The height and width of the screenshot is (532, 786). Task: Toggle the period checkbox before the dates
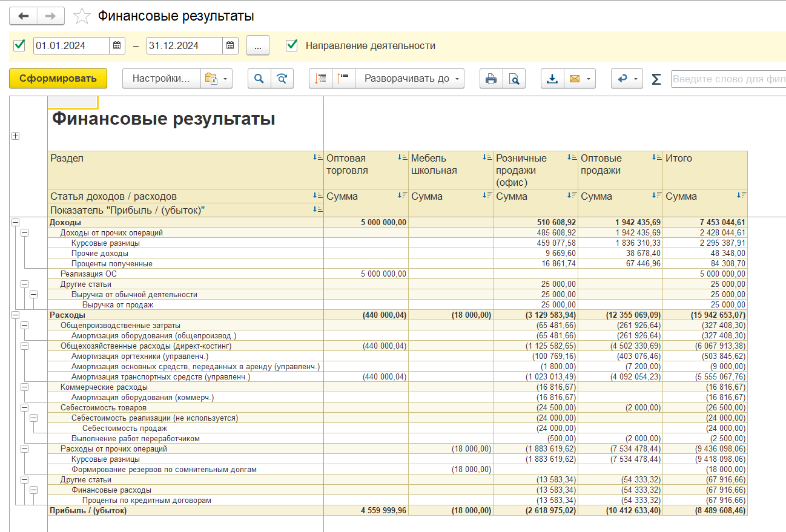pyautogui.click(x=19, y=45)
